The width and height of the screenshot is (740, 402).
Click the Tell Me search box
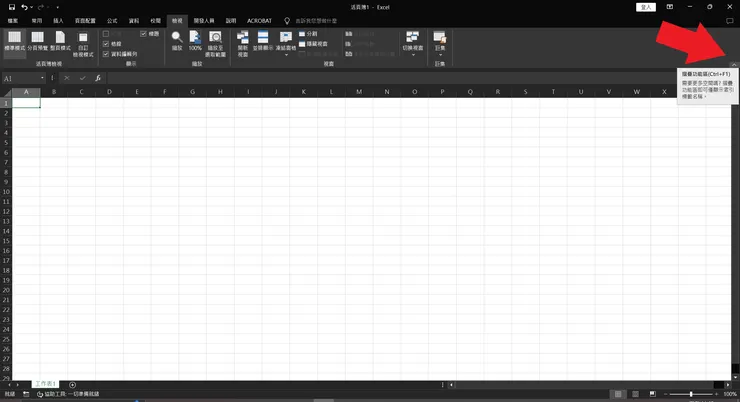point(316,21)
